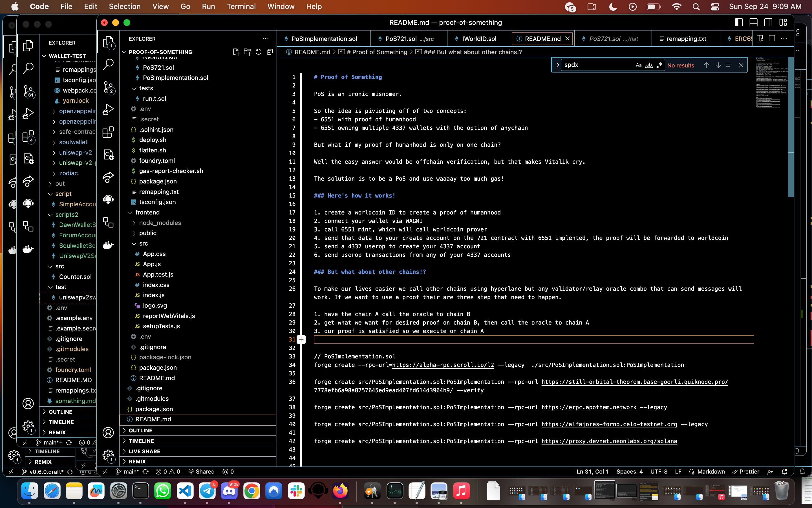Collapse all folders in explorer
Screen dimensions: 812x508
click(x=270, y=52)
